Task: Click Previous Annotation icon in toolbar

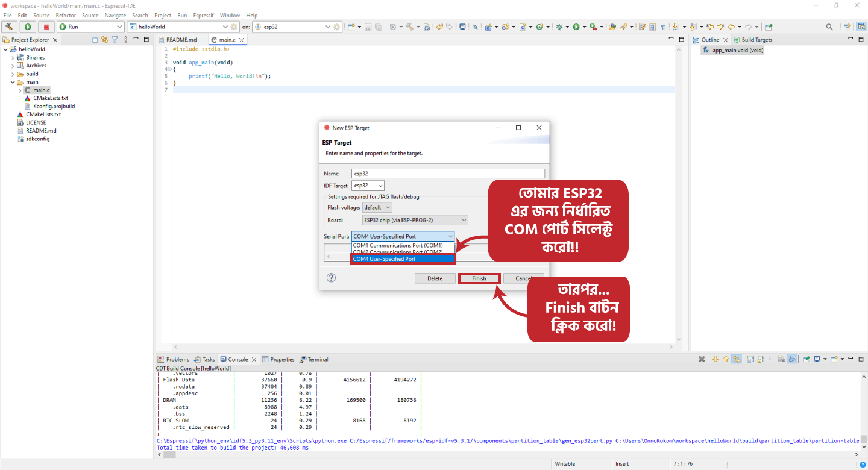Action: pyautogui.click(x=693, y=27)
